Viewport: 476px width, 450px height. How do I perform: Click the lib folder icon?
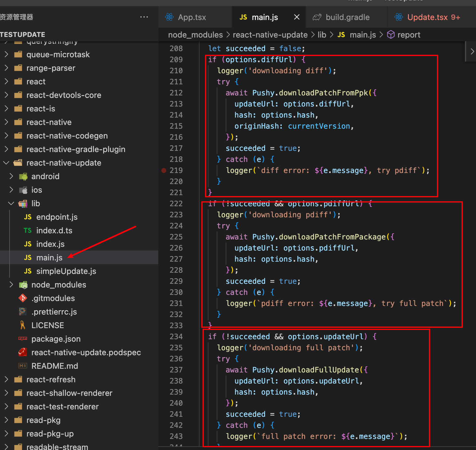point(23,203)
